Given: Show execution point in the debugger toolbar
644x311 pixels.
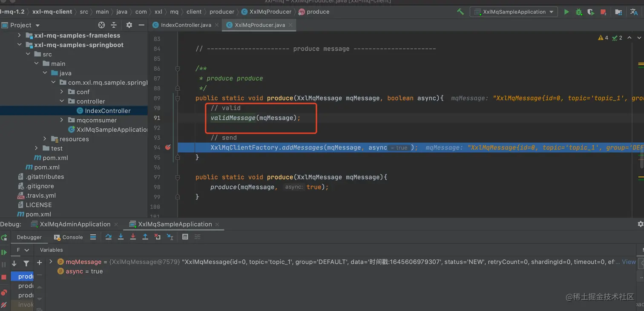Looking at the screenshot, I should [93, 237].
